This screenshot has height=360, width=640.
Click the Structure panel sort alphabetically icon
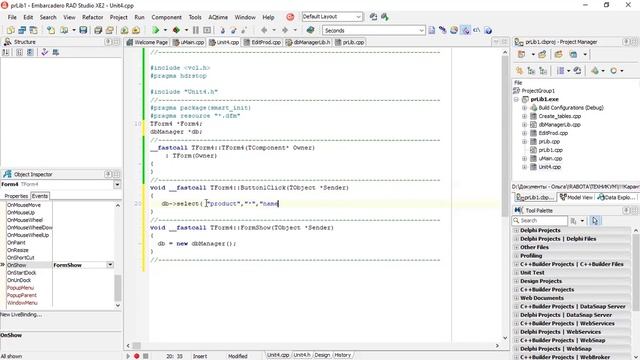click(x=6, y=52)
